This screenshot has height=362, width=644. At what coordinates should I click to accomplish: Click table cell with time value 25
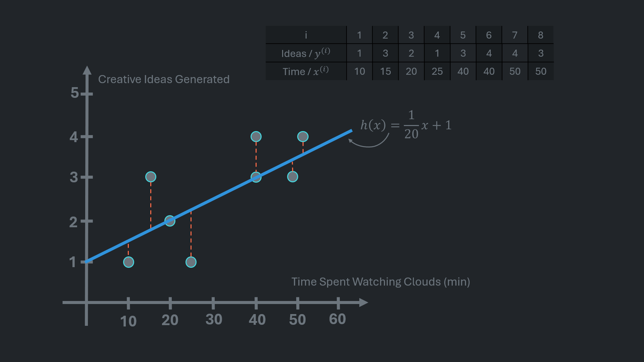click(437, 71)
